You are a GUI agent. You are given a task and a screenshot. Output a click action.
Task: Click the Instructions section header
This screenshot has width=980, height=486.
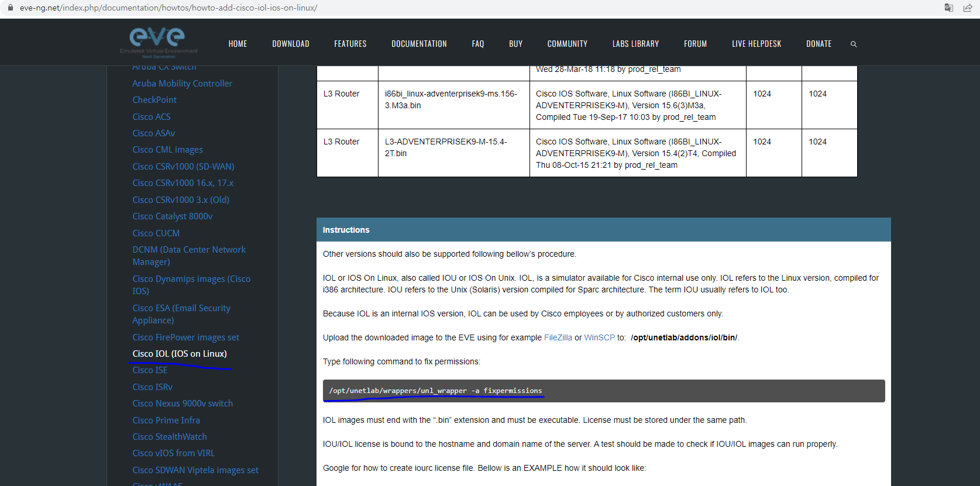click(x=604, y=230)
